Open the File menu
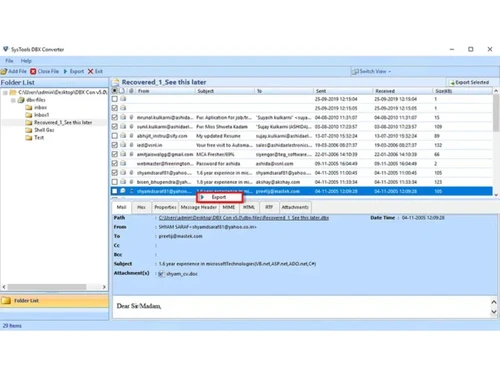The height and width of the screenshot is (375, 500). [9, 61]
